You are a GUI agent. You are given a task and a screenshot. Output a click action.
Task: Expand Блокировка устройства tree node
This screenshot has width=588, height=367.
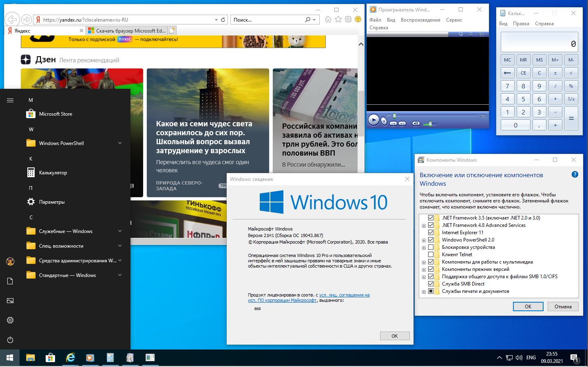point(424,248)
